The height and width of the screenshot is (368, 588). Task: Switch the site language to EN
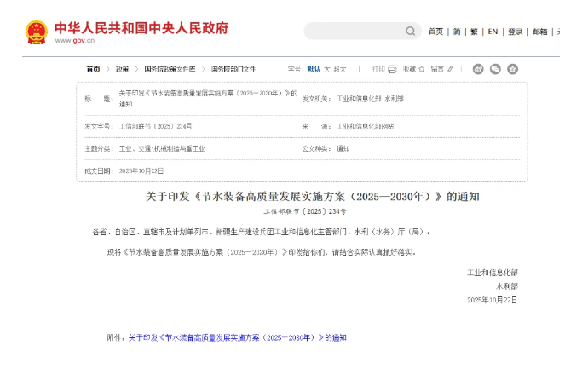tap(493, 32)
